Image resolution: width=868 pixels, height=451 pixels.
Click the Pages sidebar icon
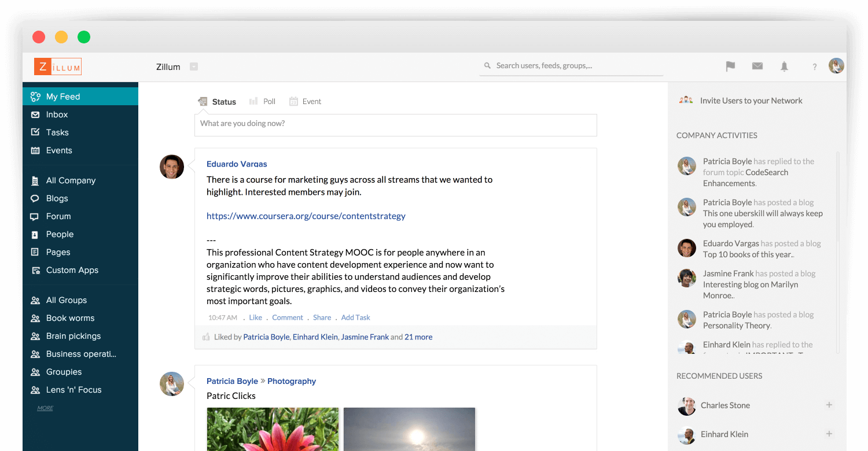[x=35, y=252]
